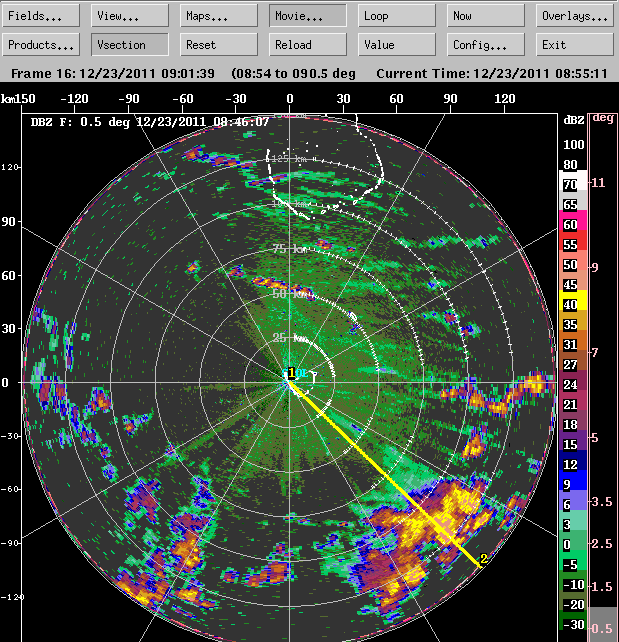619x642 pixels.
Task: Click the '125 km' range ring label
Action: [x=289, y=159]
